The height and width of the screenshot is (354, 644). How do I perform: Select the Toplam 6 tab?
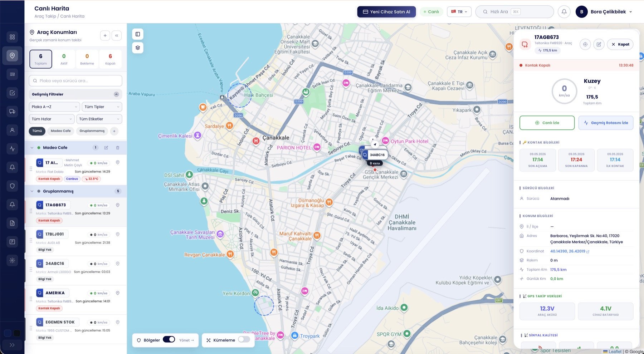(x=41, y=59)
